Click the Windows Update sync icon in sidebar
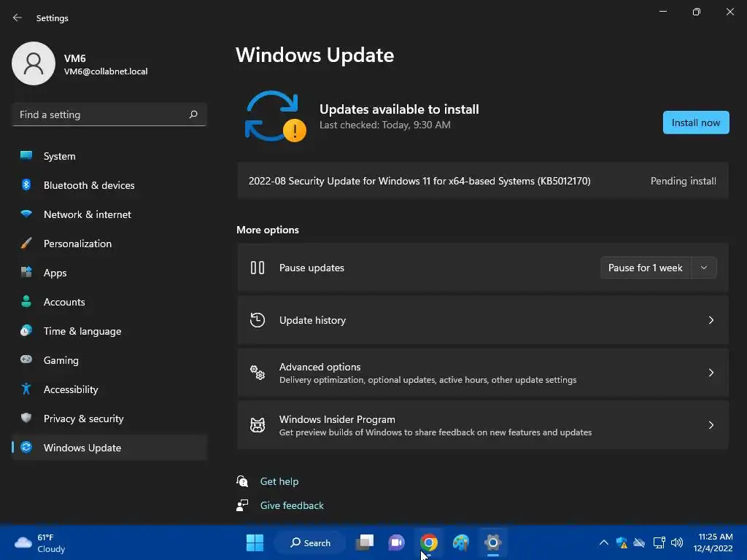The height and width of the screenshot is (560, 747). [x=26, y=447]
